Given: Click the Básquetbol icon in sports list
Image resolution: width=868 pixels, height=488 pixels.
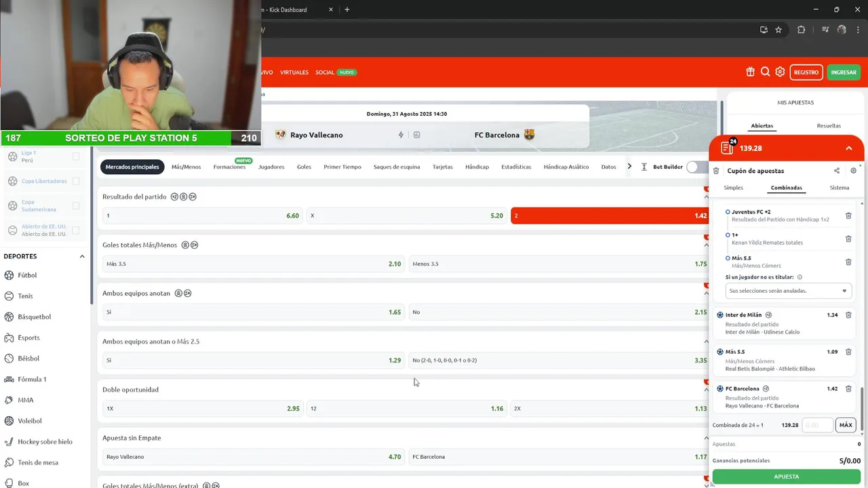Looking at the screenshot, I should pos(9,317).
